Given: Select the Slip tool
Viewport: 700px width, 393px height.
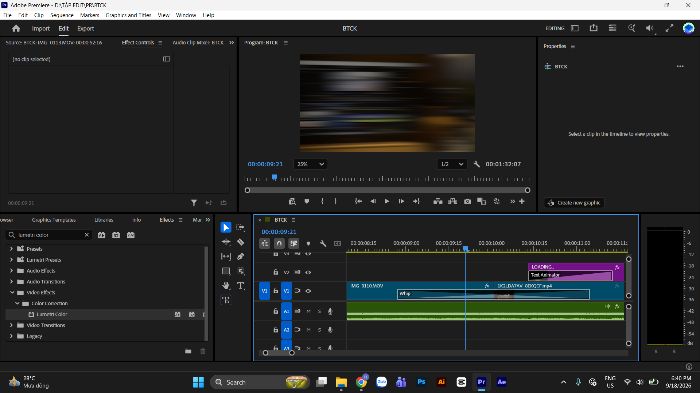Looking at the screenshot, I should (226, 256).
